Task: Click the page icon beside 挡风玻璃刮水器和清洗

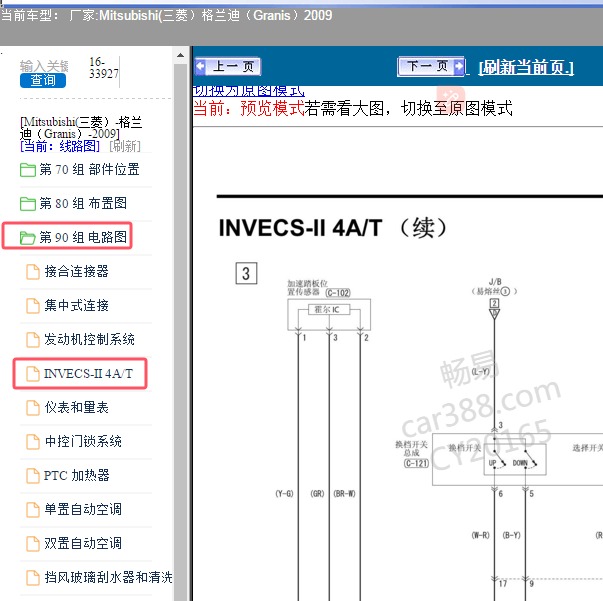Action: pyautogui.click(x=33, y=578)
